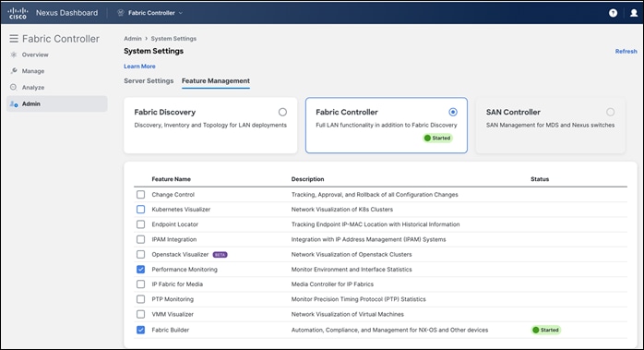Click the Overview sidebar icon
The image size is (644, 350).
point(14,54)
